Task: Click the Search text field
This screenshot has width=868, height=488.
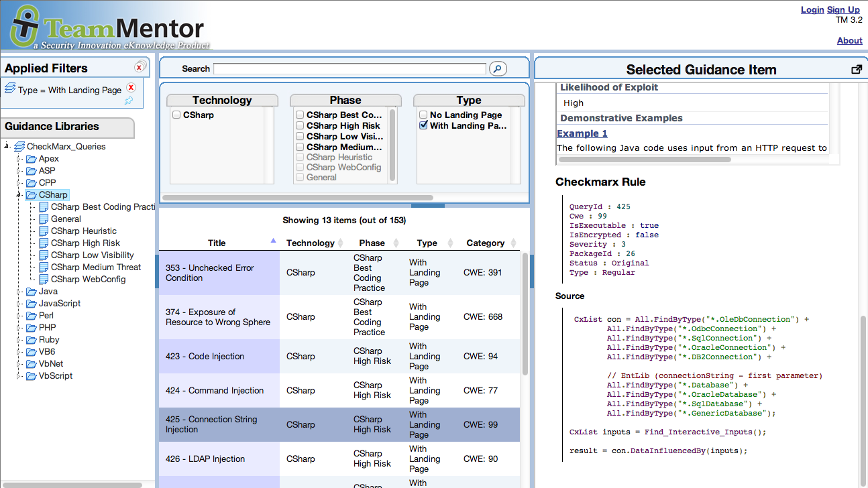Action: [x=349, y=68]
